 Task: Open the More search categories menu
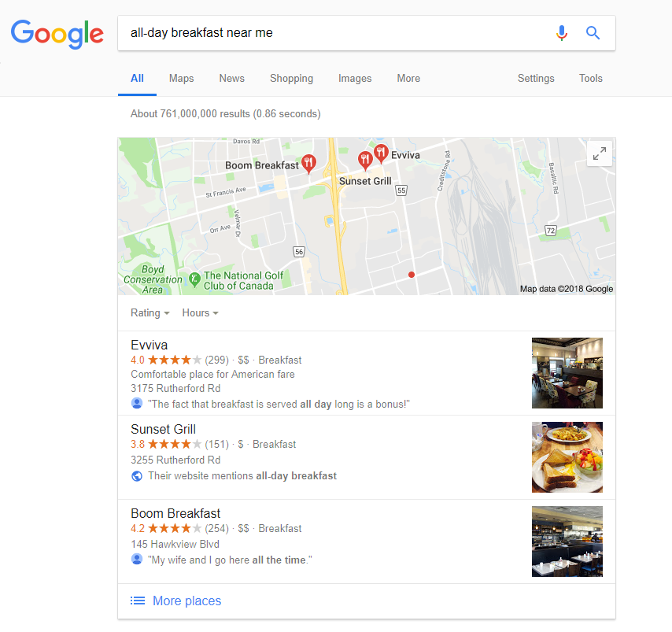(x=408, y=79)
